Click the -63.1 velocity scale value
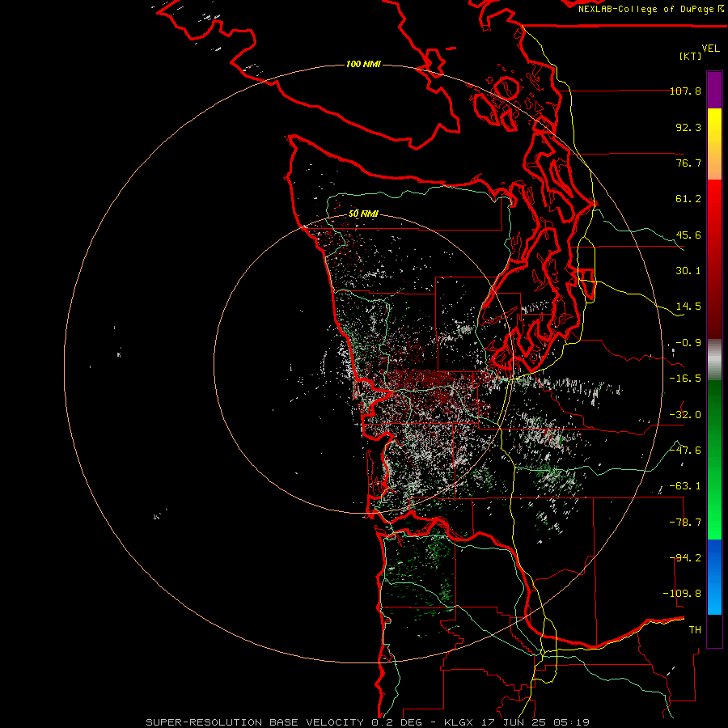Screen dimensions: 728x728 [x=685, y=486]
